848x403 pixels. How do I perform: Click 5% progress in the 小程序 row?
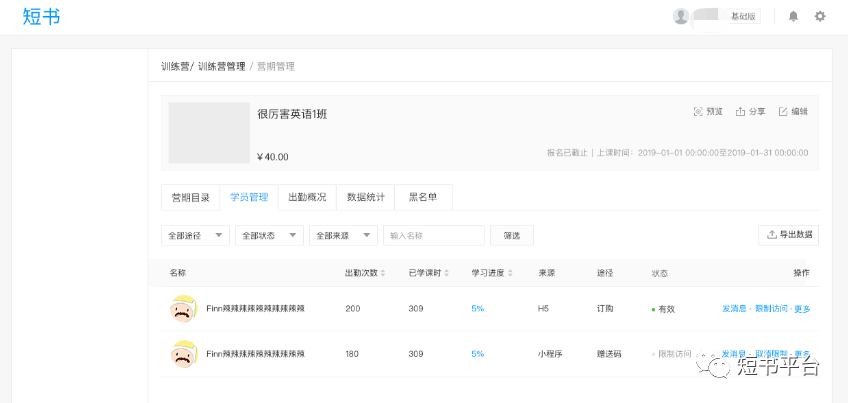coord(478,354)
